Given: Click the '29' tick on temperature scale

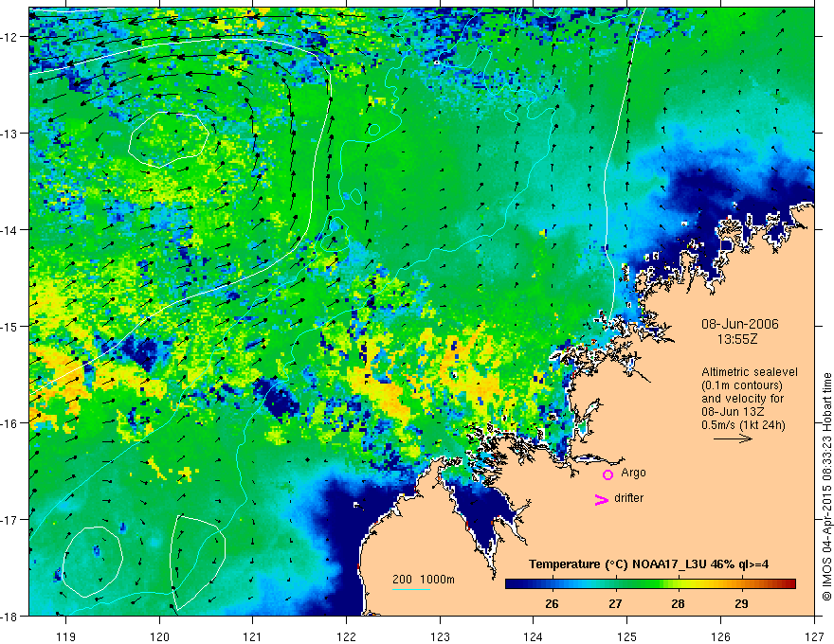Looking at the screenshot, I should coord(741,603).
